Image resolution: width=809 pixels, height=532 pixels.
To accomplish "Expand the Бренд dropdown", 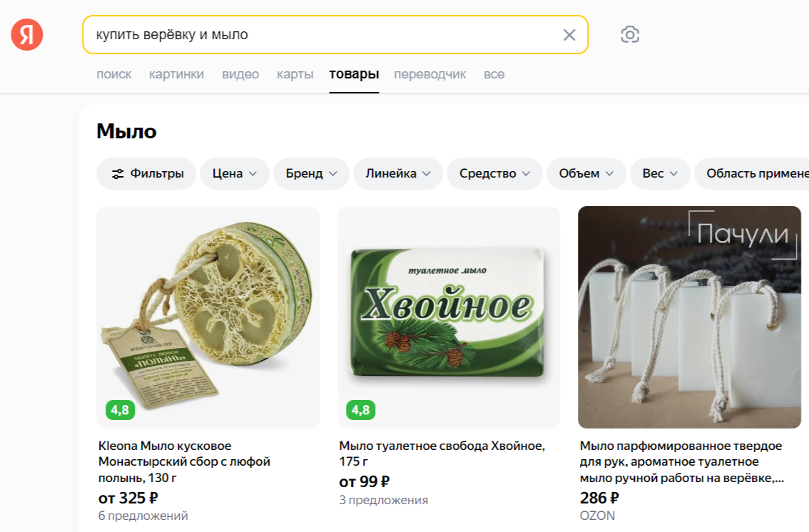I will point(312,173).
